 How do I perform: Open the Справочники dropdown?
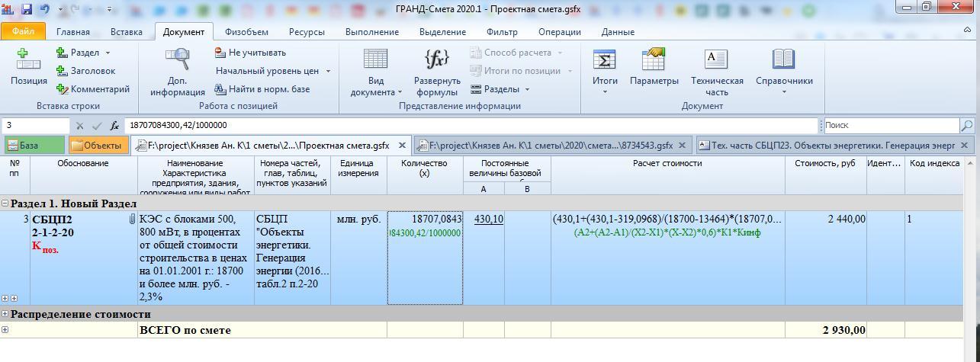[784, 72]
